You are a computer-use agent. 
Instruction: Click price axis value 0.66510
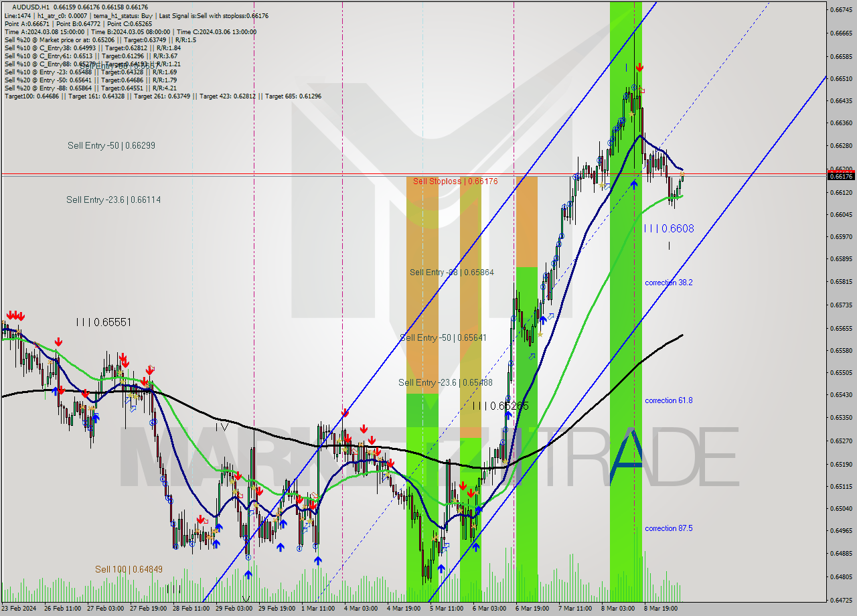tap(841, 78)
